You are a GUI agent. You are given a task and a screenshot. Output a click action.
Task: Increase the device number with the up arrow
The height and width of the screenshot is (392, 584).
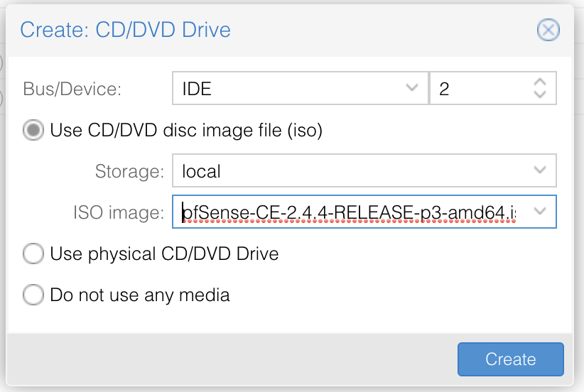pyautogui.click(x=539, y=83)
